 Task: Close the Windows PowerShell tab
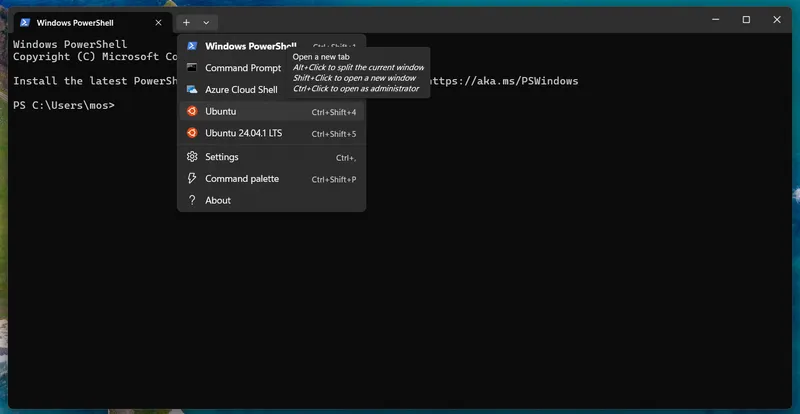tap(158, 22)
